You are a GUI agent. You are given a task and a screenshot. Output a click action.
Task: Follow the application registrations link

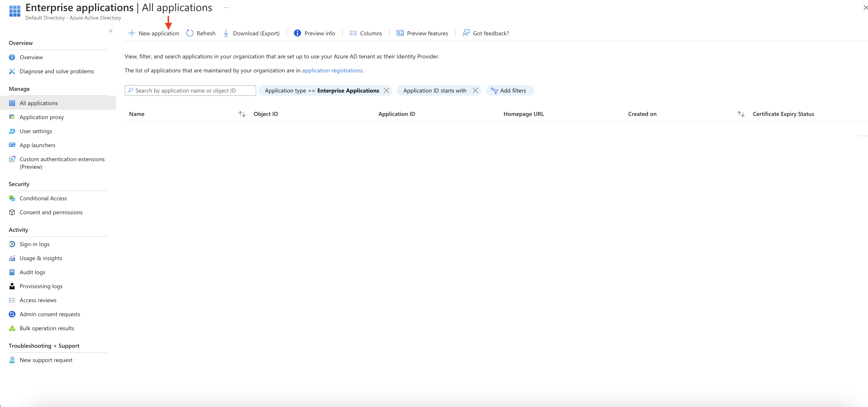(332, 70)
